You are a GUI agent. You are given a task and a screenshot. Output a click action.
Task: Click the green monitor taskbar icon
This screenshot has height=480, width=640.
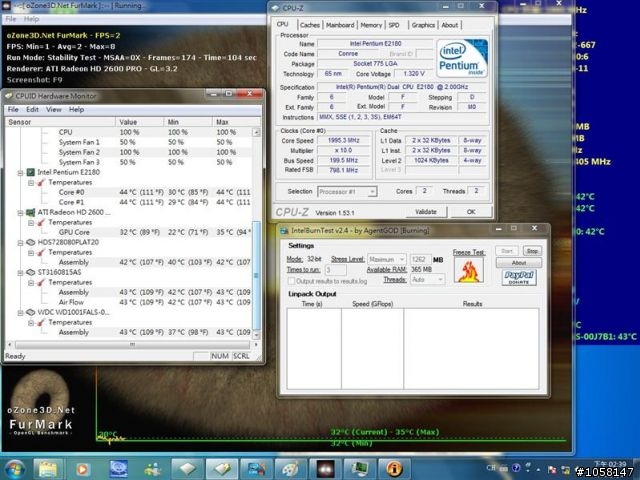point(360,469)
